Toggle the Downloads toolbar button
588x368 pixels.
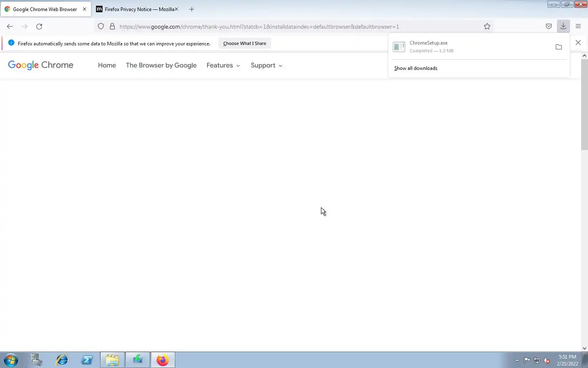[x=563, y=26]
